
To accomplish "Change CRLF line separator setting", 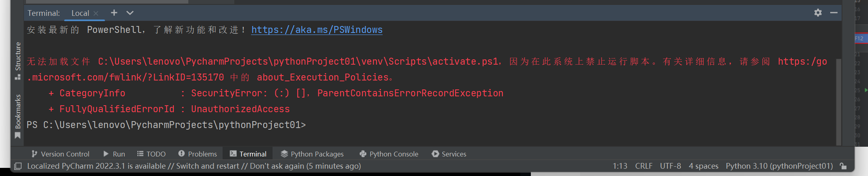I will [644, 166].
